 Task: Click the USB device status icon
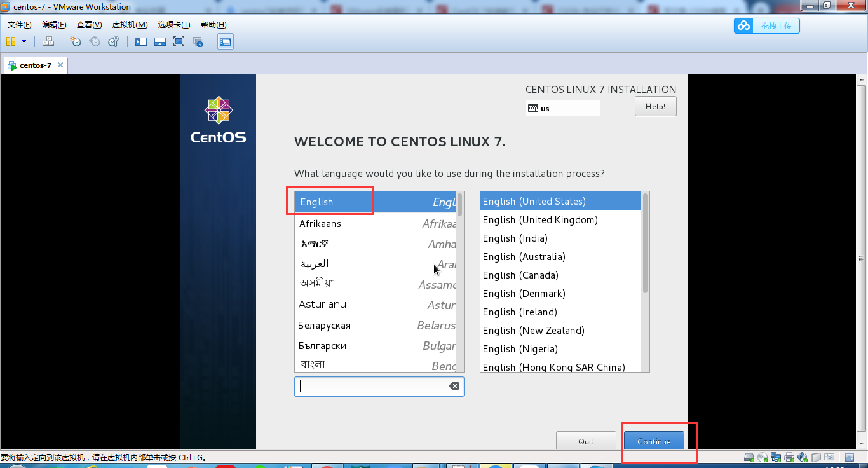tap(816, 457)
